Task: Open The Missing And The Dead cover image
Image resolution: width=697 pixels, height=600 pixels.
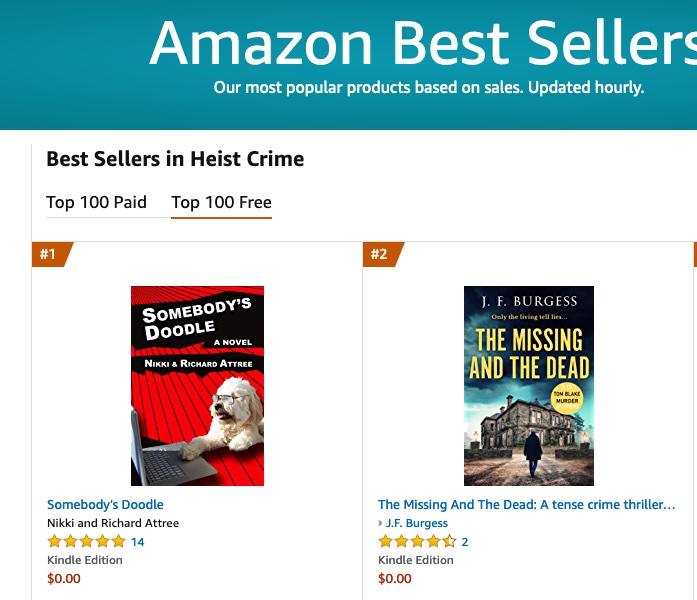Action: (528, 386)
